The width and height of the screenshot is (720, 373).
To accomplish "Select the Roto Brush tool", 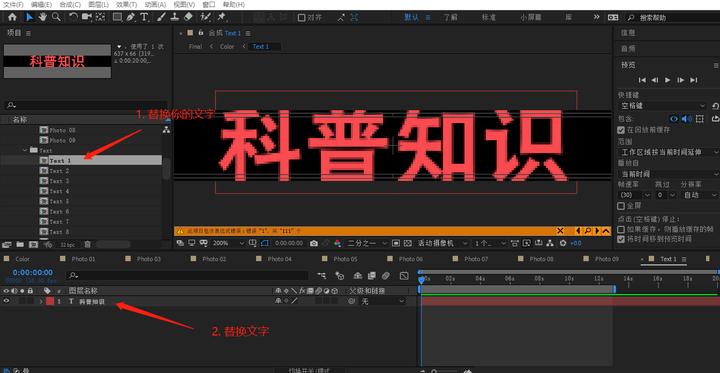I will click(206, 17).
